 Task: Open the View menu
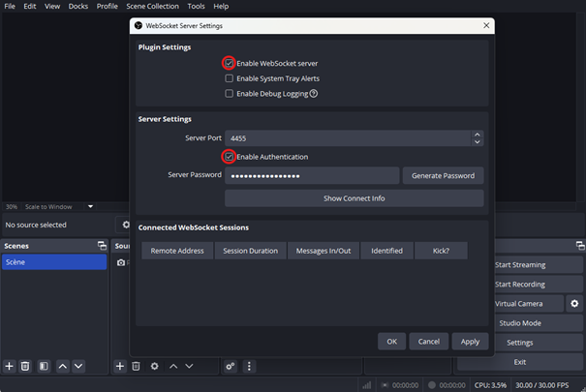pos(52,7)
